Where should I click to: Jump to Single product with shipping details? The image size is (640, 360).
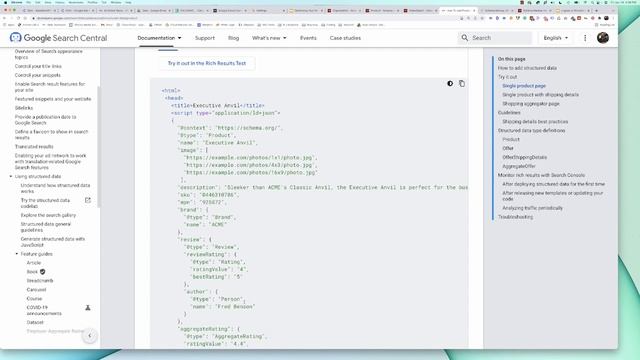coord(540,95)
